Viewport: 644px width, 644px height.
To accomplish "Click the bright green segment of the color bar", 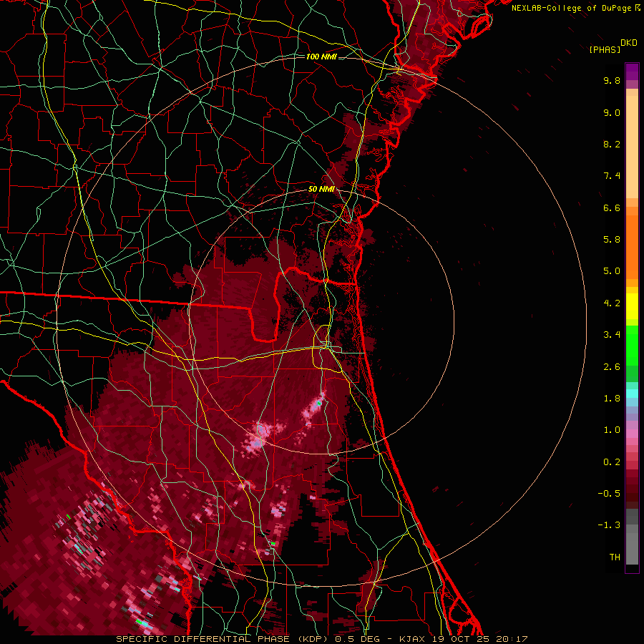I will point(632,346).
